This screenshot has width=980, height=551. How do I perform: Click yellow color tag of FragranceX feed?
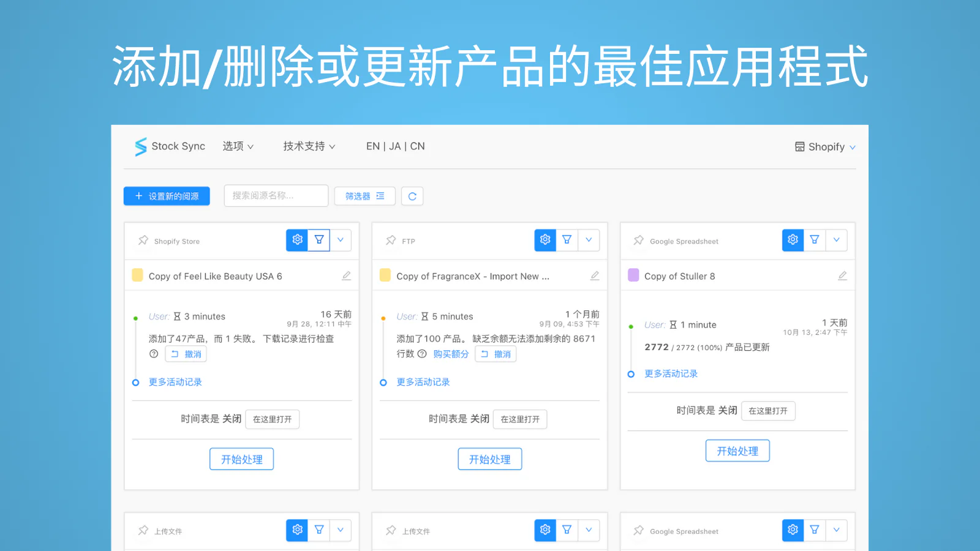pyautogui.click(x=385, y=275)
